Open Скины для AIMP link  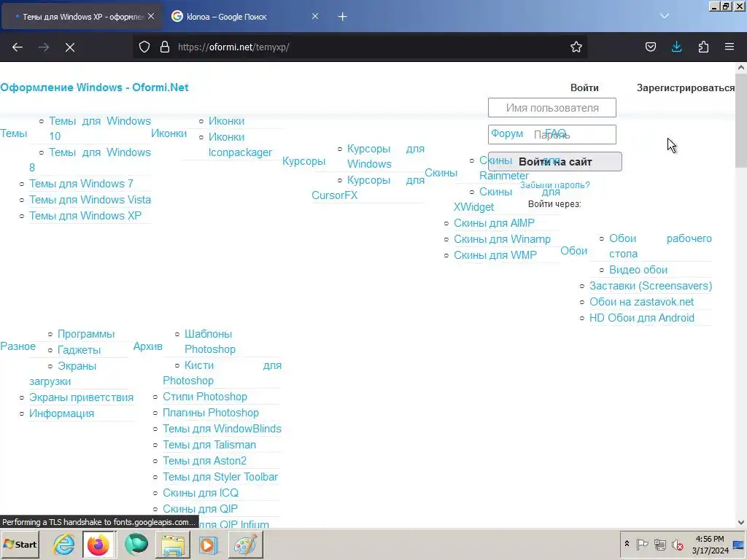click(x=494, y=223)
